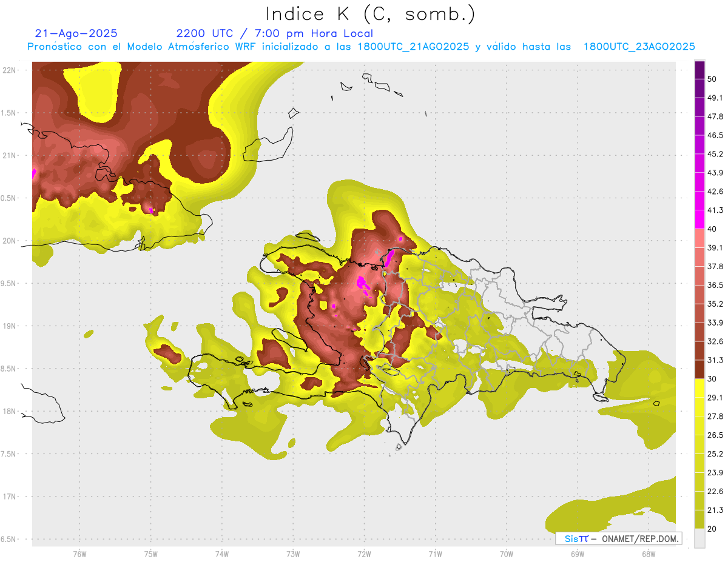728x562 pixels.
Task: Click latitude label '22N'
Action: 10,70
